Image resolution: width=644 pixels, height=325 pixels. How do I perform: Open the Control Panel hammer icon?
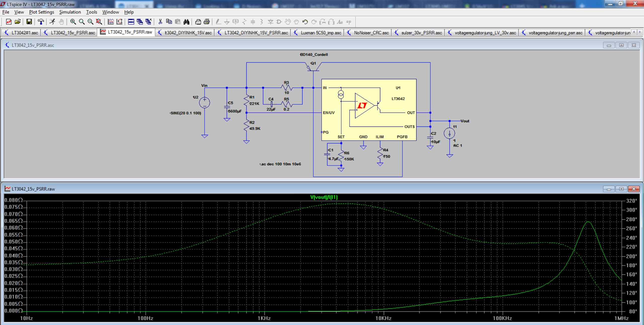pos(41,22)
